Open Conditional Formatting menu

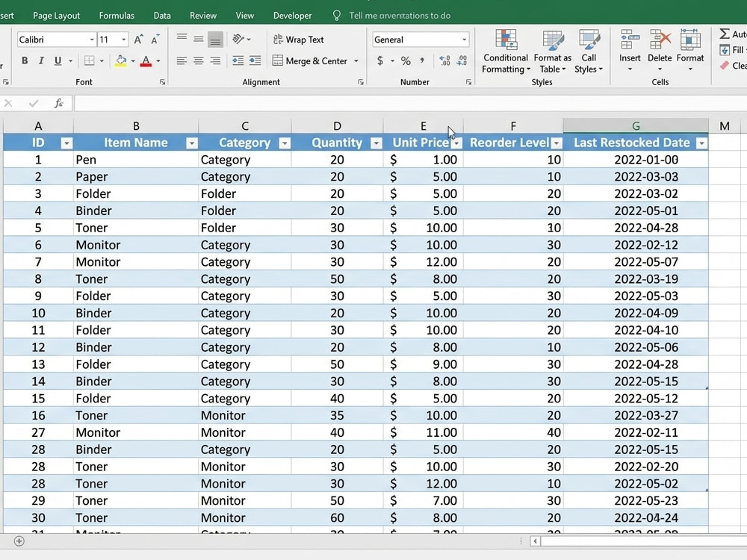506,52
